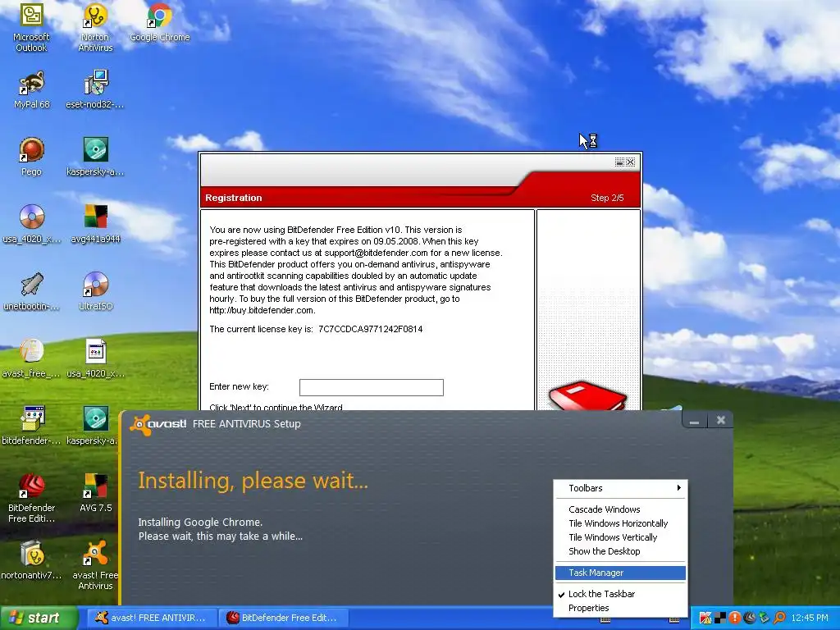Select the bitdefender installer desktop icon
Screen dimensions: 840x630
click(x=32, y=426)
